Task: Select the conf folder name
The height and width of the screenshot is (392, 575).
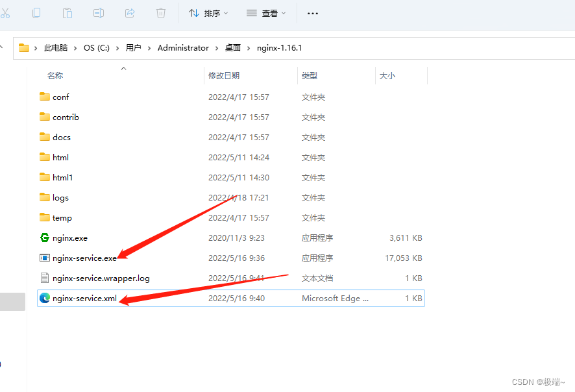Action: [61, 97]
